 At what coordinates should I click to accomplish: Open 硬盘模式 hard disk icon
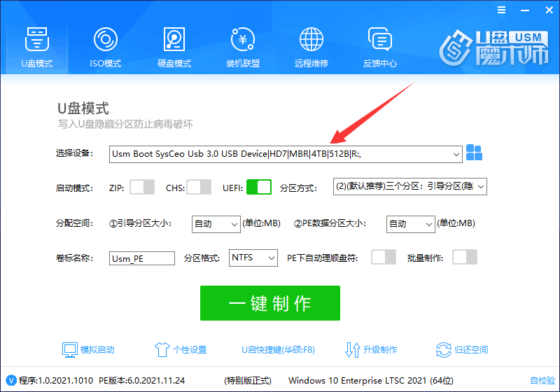pyautogui.click(x=174, y=39)
